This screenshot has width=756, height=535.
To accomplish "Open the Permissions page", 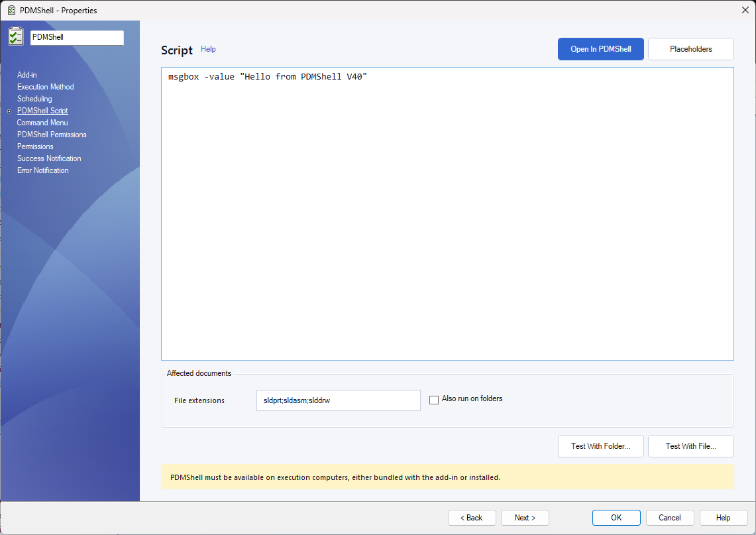I will [35, 146].
